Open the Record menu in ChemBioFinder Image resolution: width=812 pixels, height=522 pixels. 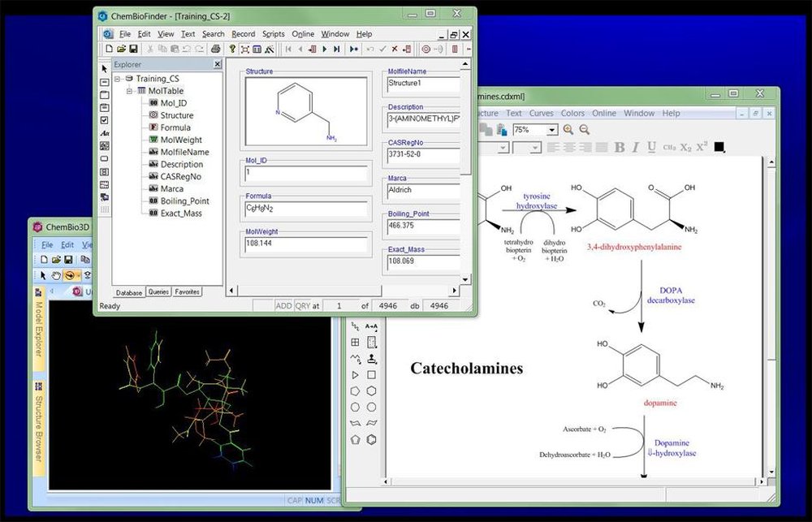point(244,33)
